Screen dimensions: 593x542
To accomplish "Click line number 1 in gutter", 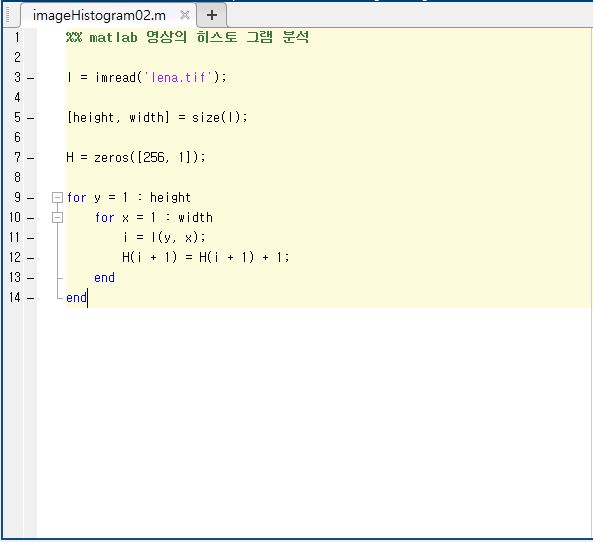I will 17,37.
